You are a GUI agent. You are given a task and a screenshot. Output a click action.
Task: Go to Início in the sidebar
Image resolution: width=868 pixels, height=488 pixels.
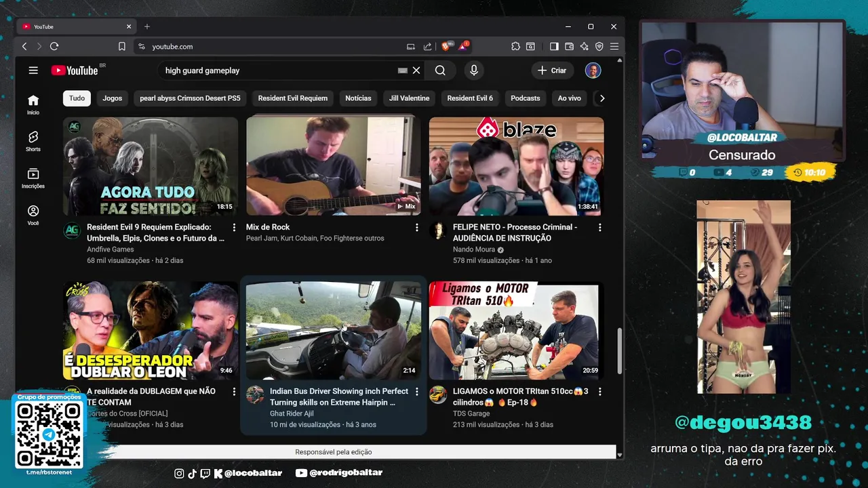pos(33,104)
